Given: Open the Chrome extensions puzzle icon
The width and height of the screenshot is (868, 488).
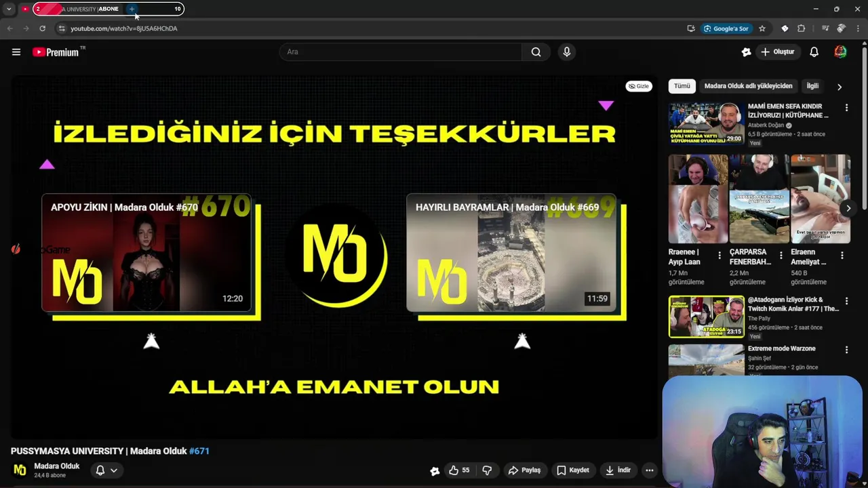Looking at the screenshot, I should [802, 28].
